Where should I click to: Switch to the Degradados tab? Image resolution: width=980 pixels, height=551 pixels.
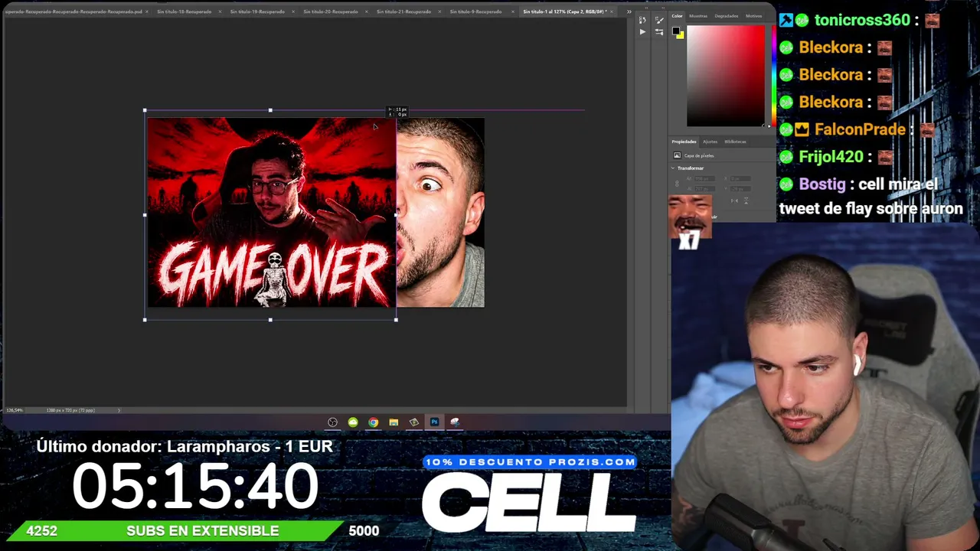point(727,16)
